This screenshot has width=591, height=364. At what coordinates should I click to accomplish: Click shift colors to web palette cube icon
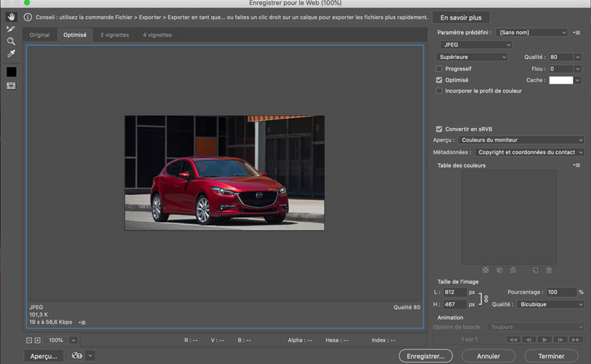[499, 270]
